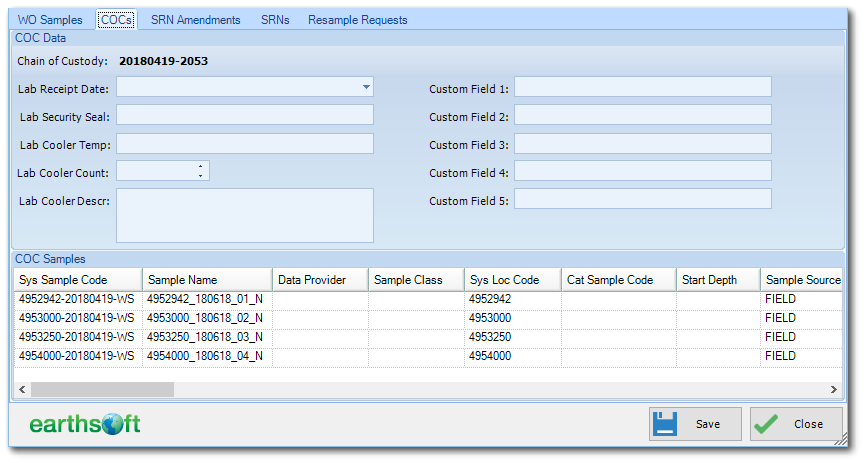Viewport: 864px width, 463px height.
Task: Click the Save button with floppy disk icon
Action: (x=695, y=424)
